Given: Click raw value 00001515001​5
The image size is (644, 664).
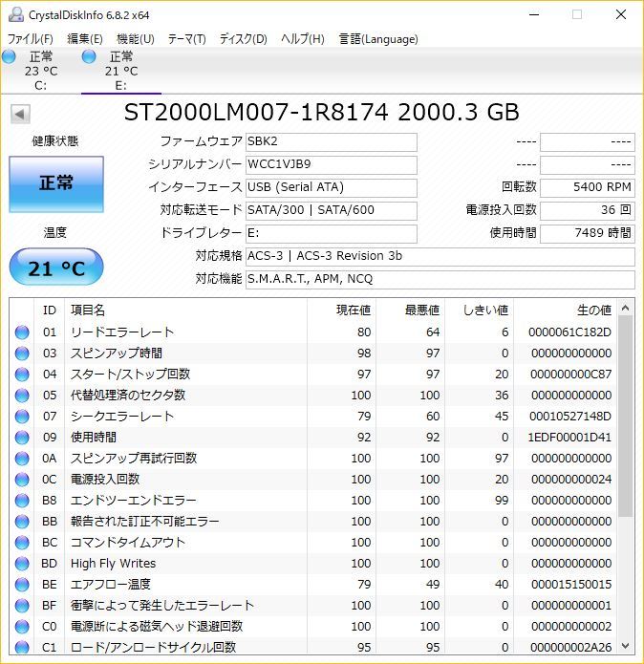Looking at the screenshot, I should pyautogui.click(x=571, y=585).
